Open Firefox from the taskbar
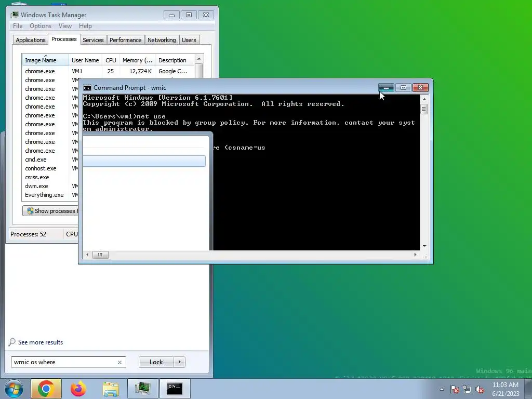Viewport: 532px width, 399px height. pyautogui.click(x=78, y=389)
